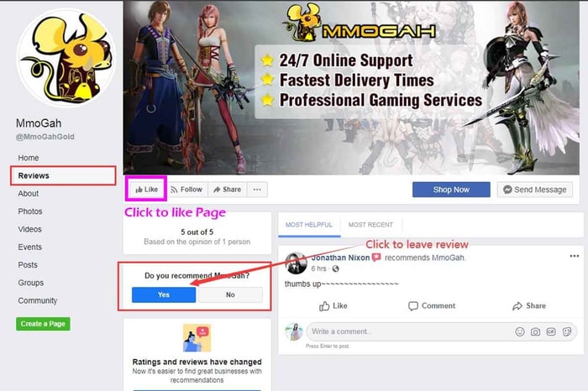Screen dimensions: 588x391
Task: Attach a photo via camera icon
Action: tap(535, 331)
